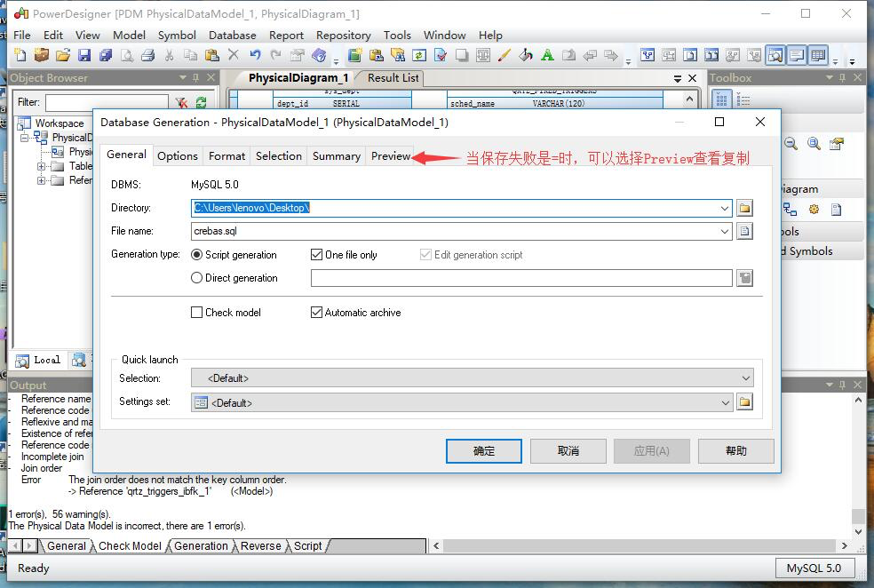Browse for Directory folder icon
This screenshot has height=588, width=874.
[x=744, y=208]
